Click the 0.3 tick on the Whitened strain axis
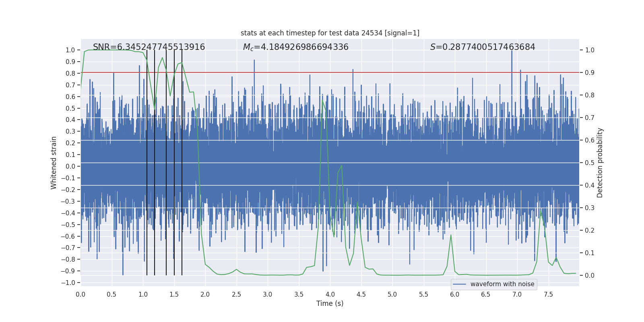 70,131
